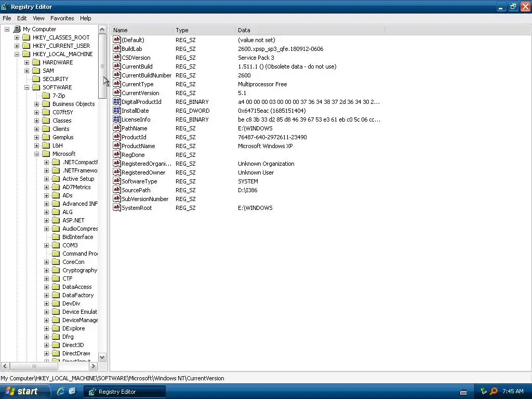Click the Cryptography folder icon
This screenshot has width=532, height=399.
click(56, 270)
